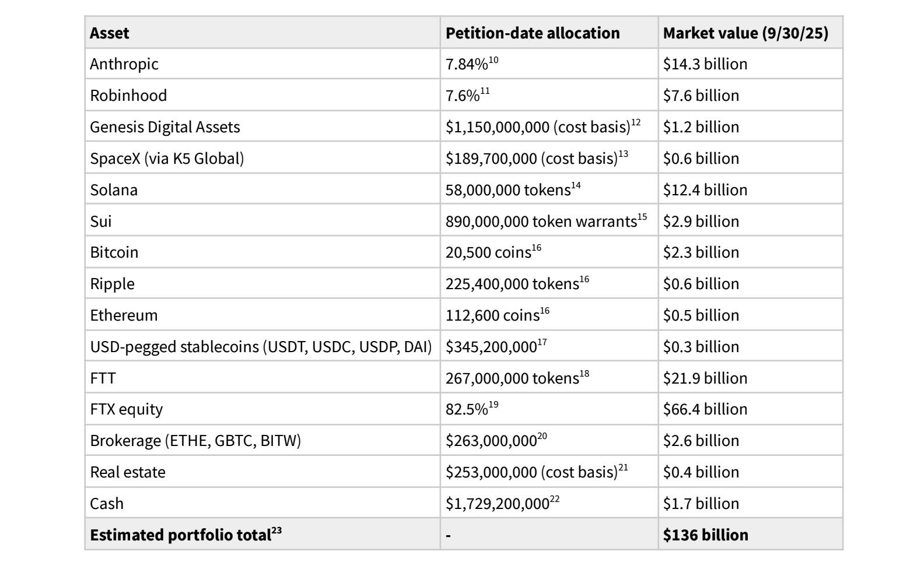This screenshot has height=569, width=924.
Task: Select the Petition-date allocation column header
Action: click(533, 33)
